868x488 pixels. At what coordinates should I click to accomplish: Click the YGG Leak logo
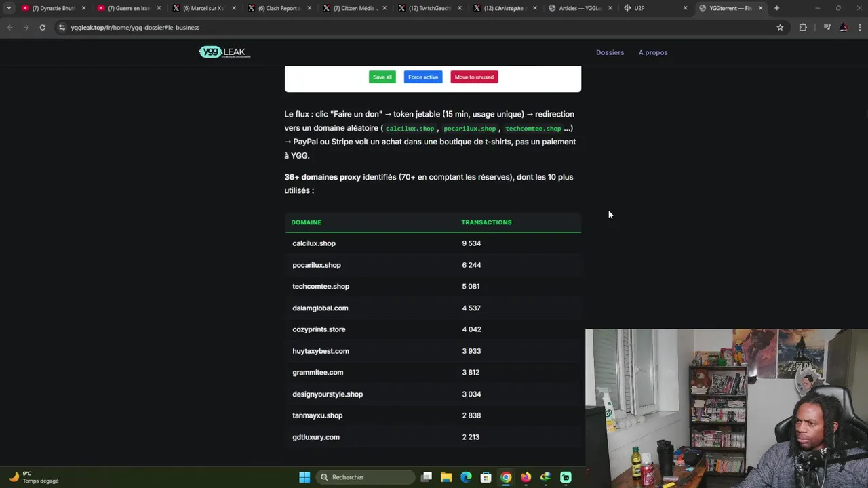(224, 52)
